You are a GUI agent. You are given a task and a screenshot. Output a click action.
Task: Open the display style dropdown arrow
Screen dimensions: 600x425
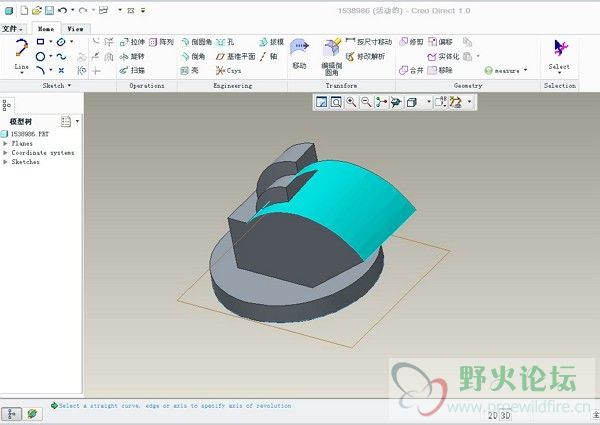[x=429, y=102]
